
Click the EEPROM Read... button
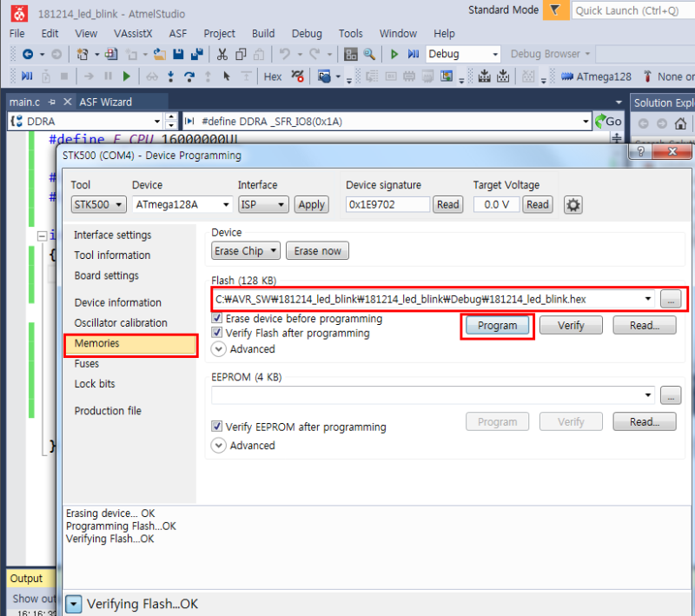coord(645,421)
